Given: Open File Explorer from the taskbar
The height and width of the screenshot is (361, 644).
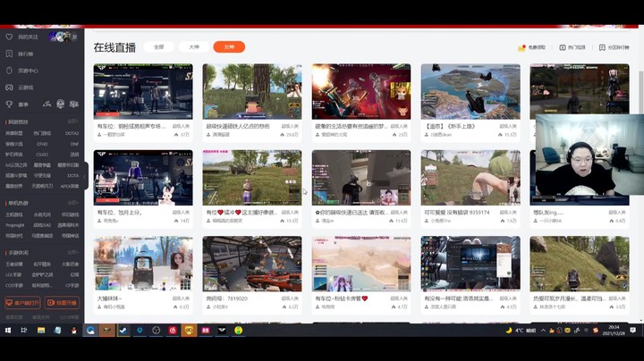Looking at the screenshot, I should click(x=40, y=331).
